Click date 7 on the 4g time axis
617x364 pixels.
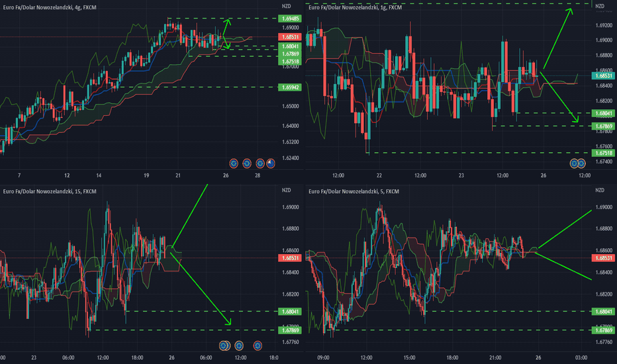19,175
